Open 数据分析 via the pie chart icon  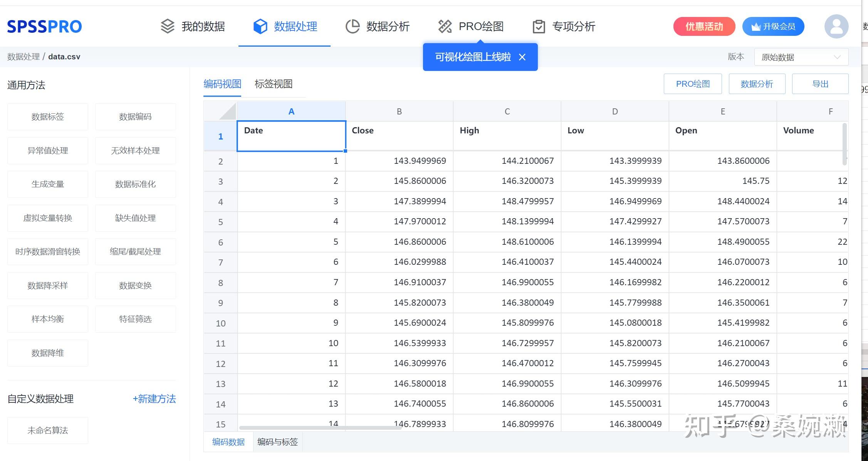(353, 26)
